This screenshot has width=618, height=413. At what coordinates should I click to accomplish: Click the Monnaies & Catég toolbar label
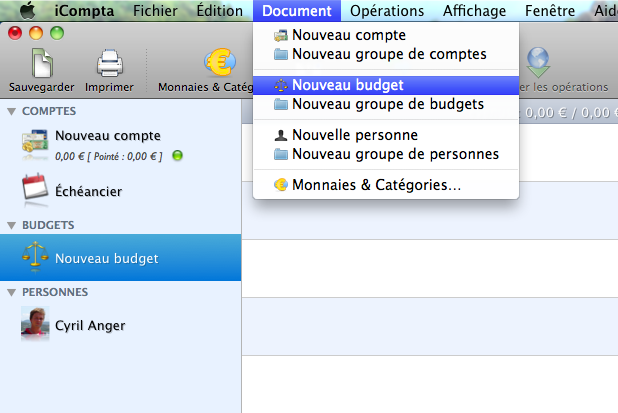[x=205, y=87]
